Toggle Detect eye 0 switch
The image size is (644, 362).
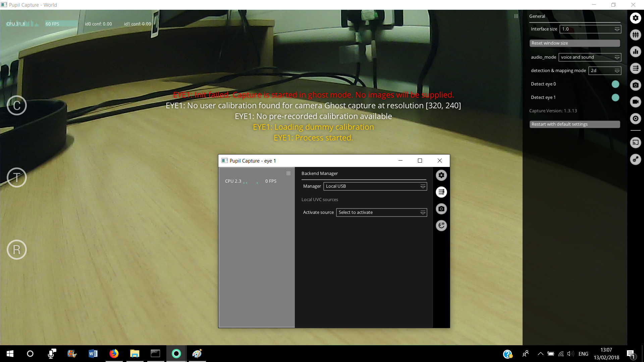point(615,84)
